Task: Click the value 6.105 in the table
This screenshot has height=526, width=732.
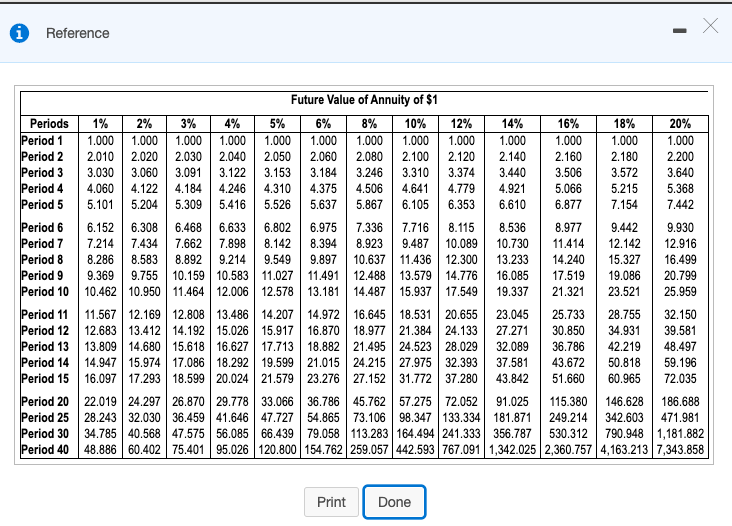Action: click(x=415, y=204)
